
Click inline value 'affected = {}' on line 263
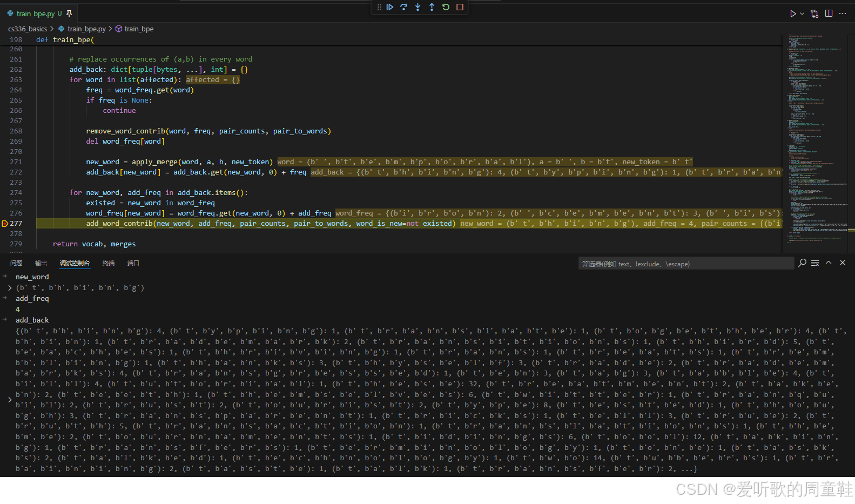coord(213,80)
